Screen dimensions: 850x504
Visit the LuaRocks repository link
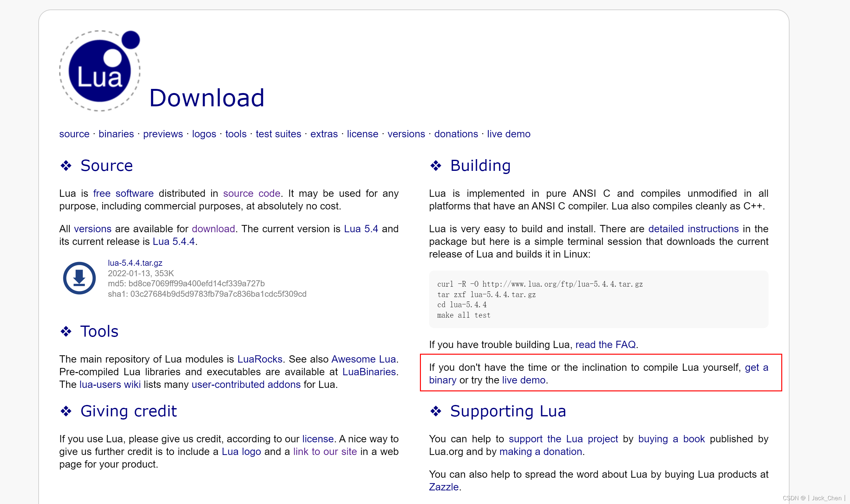point(260,359)
